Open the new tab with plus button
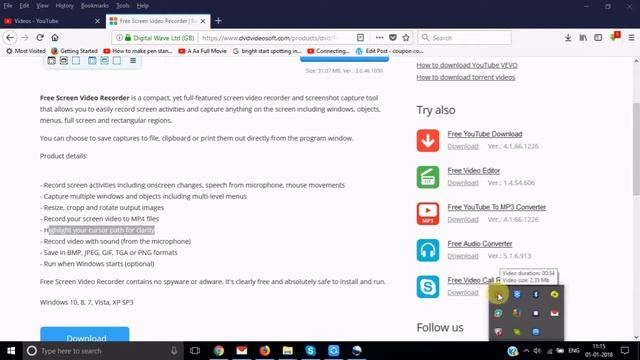The width and height of the screenshot is (640, 360). click(218, 21)
